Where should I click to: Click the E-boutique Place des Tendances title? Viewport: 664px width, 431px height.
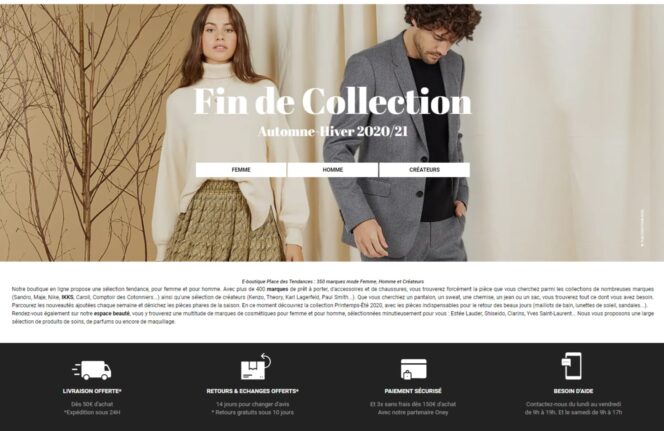tap(332, 281)
